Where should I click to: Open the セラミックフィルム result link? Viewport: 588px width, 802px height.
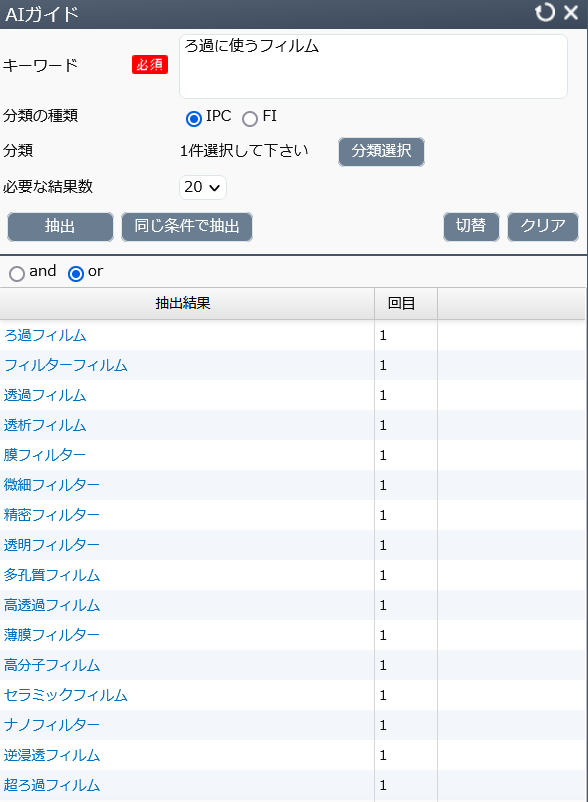[65, 695]
